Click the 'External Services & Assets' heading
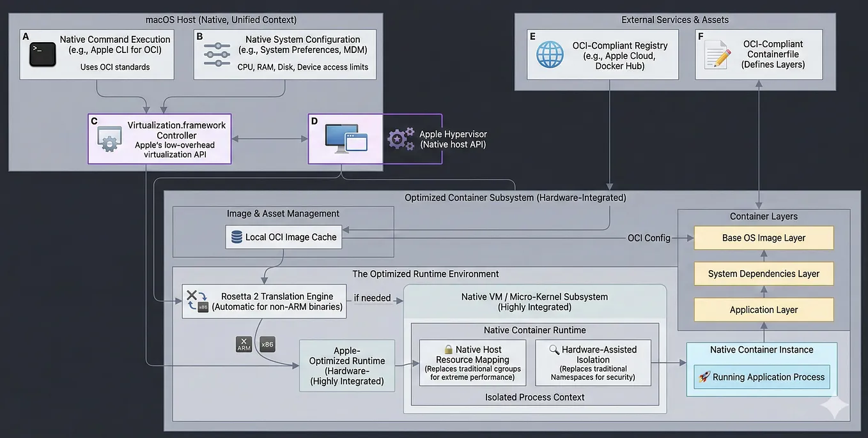Image resolution: width=868 pixels, height=438 pixels. point(675,20)
